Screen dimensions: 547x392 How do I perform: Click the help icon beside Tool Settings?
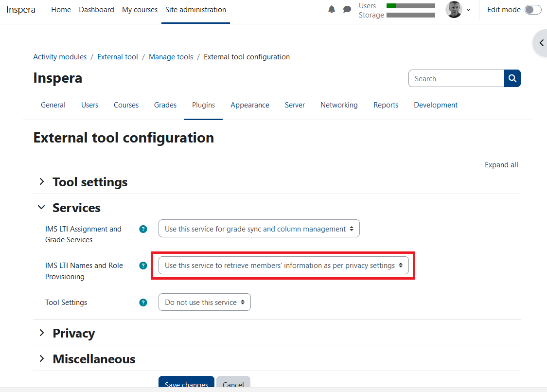pos(143,302)
